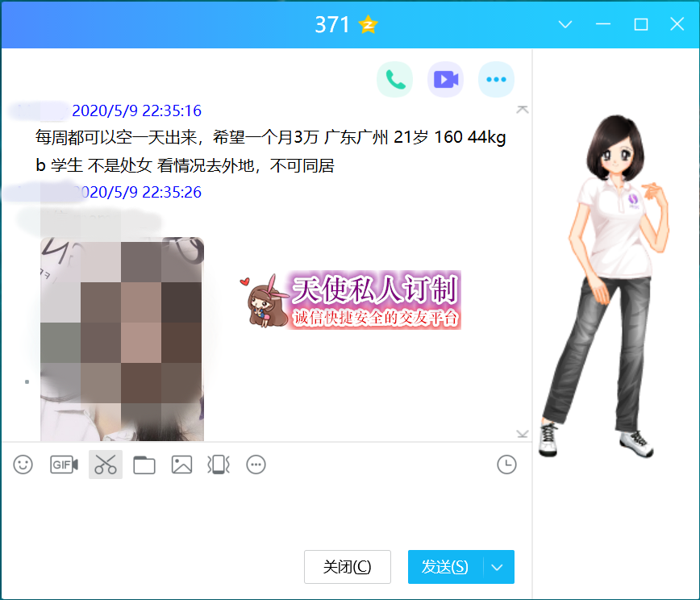Open more toolbar tools via ellipsis icon

point(256,465)
